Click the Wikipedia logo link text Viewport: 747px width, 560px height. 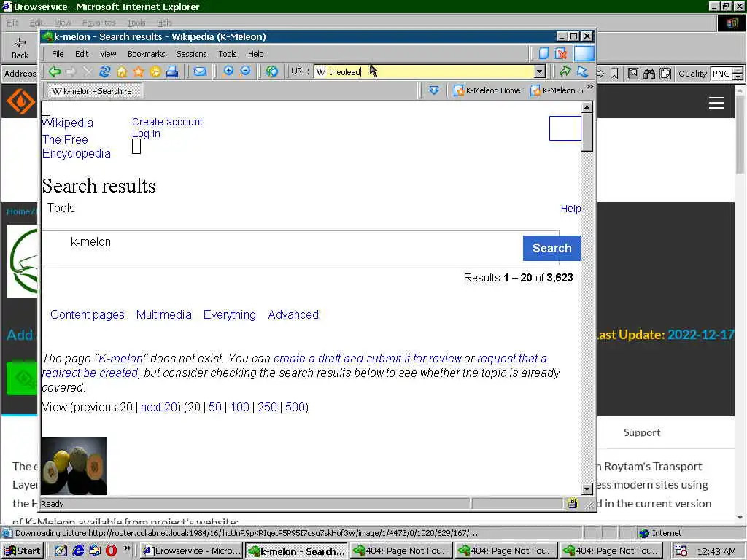point(67,122)
